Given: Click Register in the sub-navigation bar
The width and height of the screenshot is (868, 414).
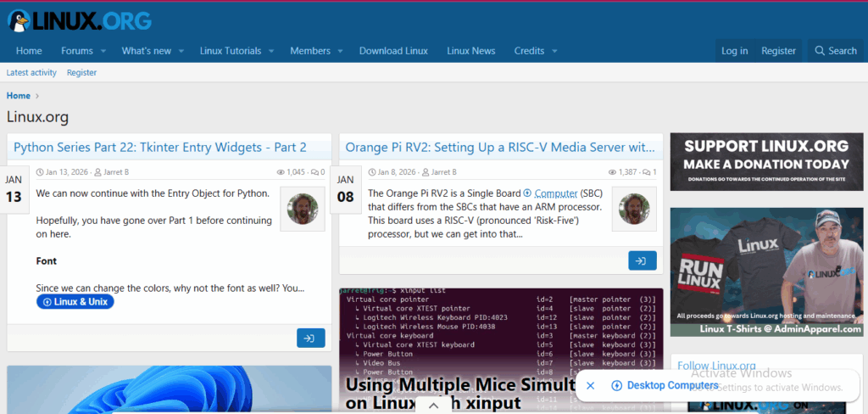Looking at the screenshot, I should click(x=82, y=73).
